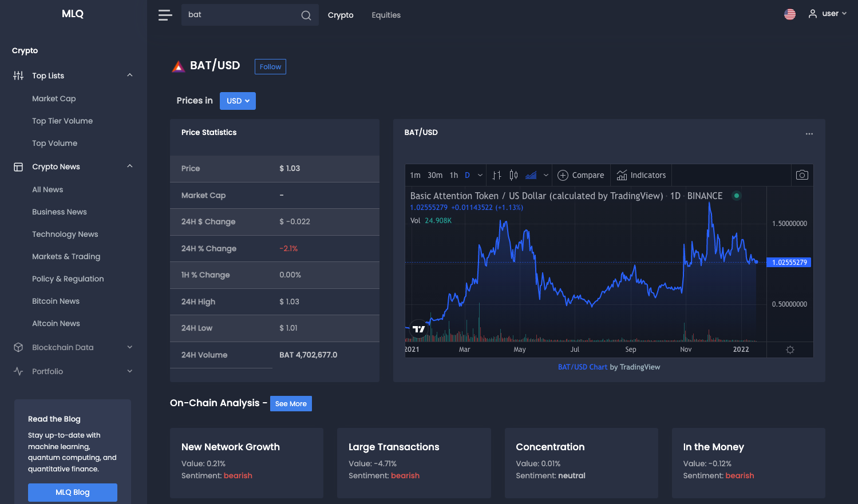Open the Large Transactions card

[414, 463]
